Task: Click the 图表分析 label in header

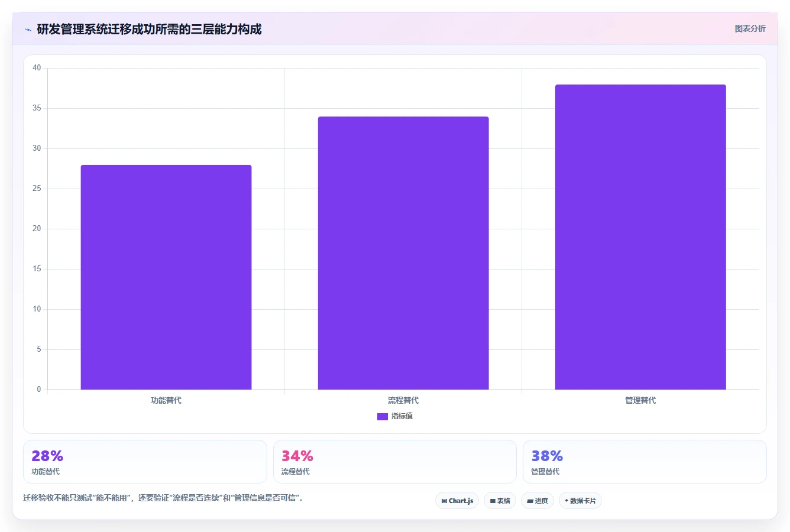Action: [750, 28]
